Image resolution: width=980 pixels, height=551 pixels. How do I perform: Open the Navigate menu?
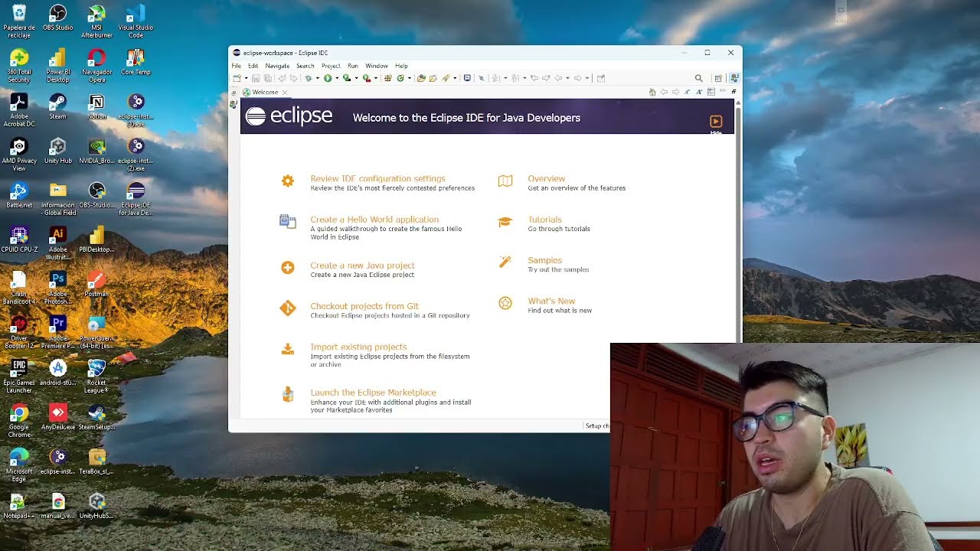coord(277,66)
